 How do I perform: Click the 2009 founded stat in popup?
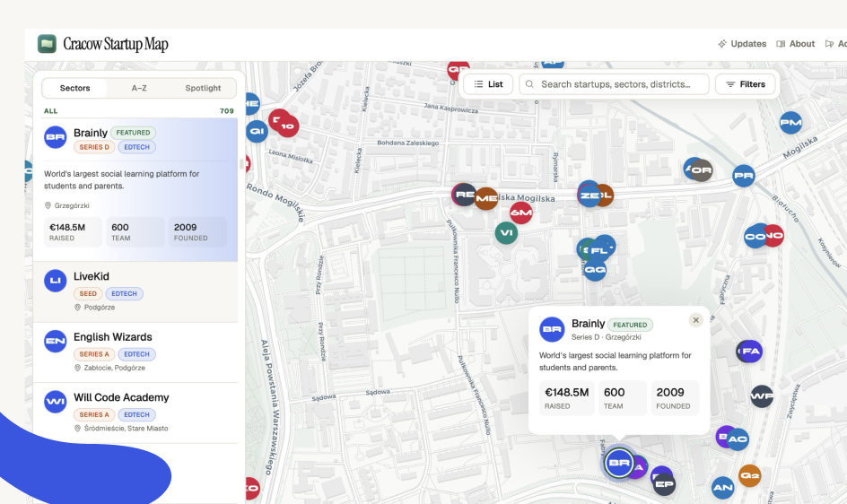pos(675,398)
